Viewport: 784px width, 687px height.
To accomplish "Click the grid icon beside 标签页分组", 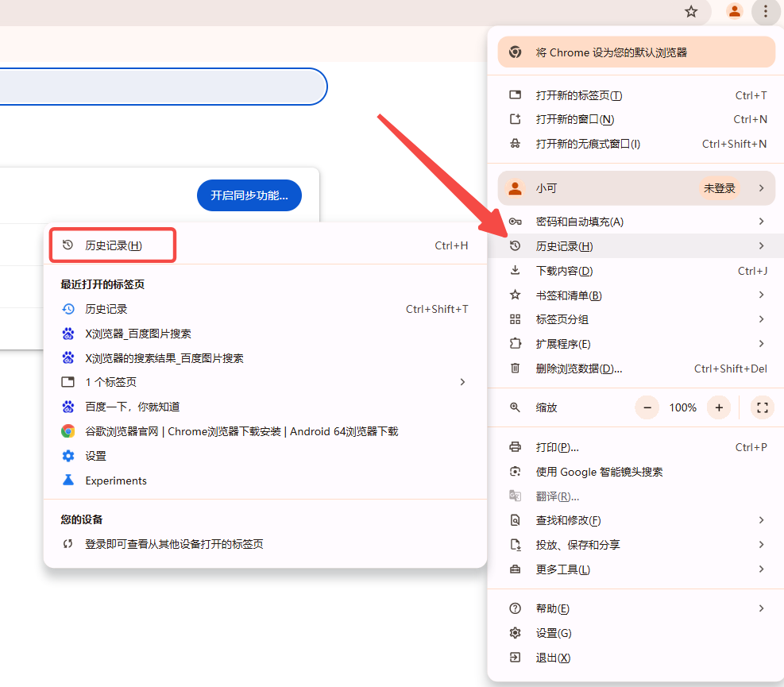I will tap(515, 319).
